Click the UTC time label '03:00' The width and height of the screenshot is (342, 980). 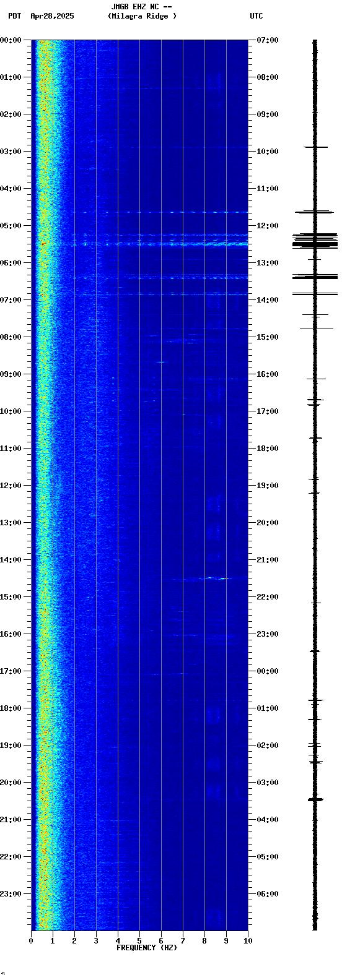(268, 783)
